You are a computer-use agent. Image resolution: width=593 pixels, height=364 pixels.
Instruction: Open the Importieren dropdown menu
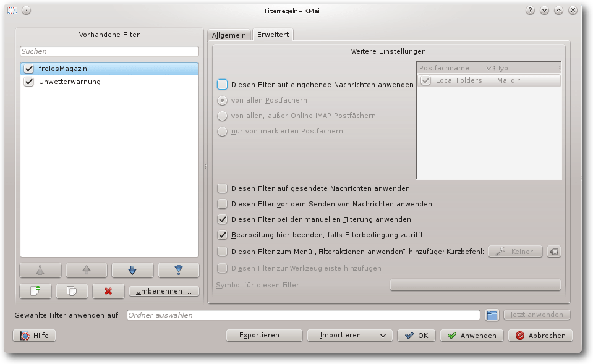pyautogui.click(x=349, y=336)
